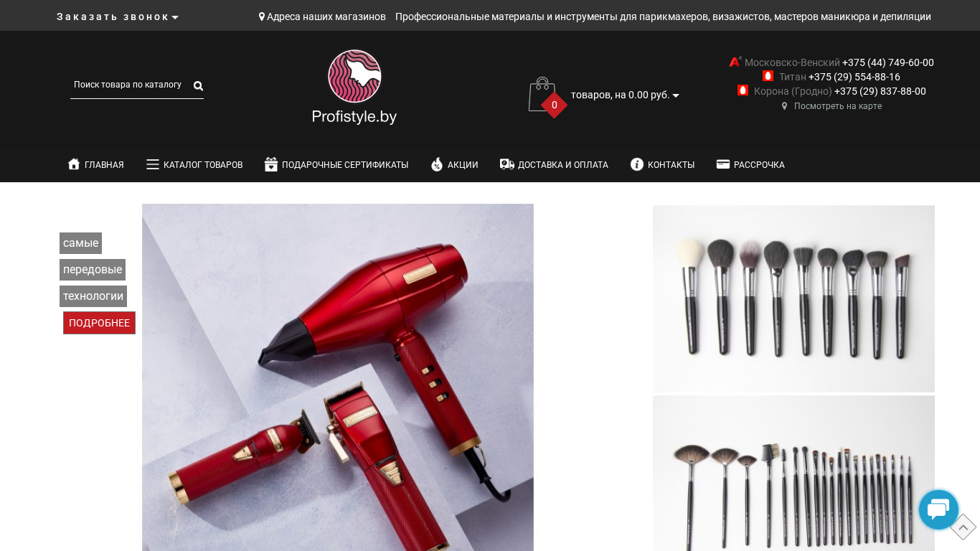
Task: Click the card icon beside Рассрочка
Action: (x=723, y=164)
